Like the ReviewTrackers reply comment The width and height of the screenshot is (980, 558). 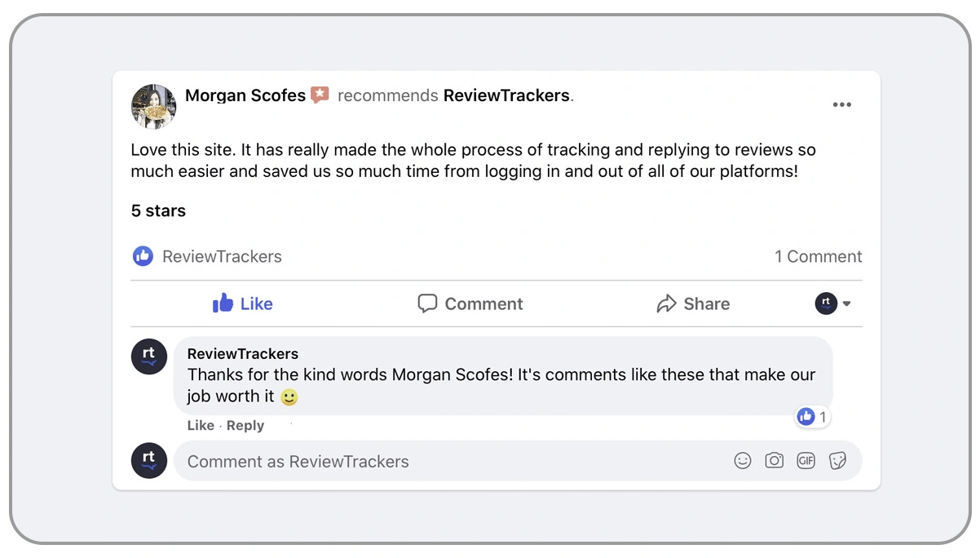pos(200,426)
